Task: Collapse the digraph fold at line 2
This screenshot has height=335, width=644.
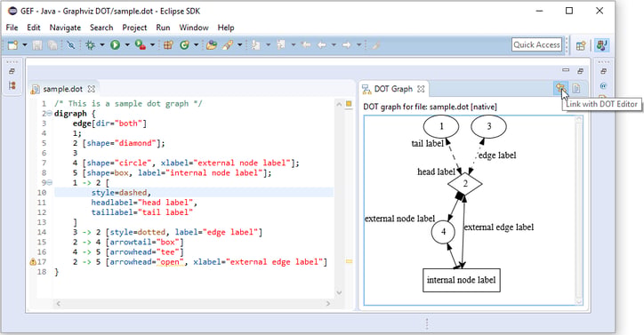Action: 49,114
